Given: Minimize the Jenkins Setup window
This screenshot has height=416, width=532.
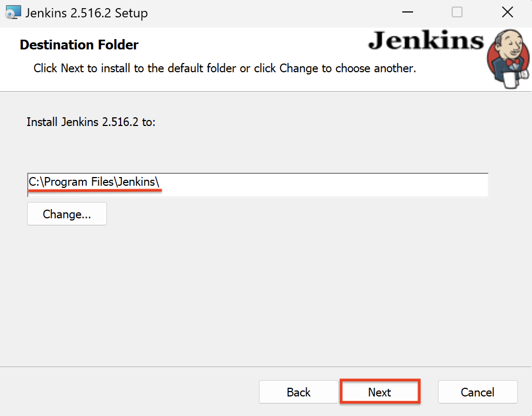Looking at the screenshot, I should click(407, 12).
